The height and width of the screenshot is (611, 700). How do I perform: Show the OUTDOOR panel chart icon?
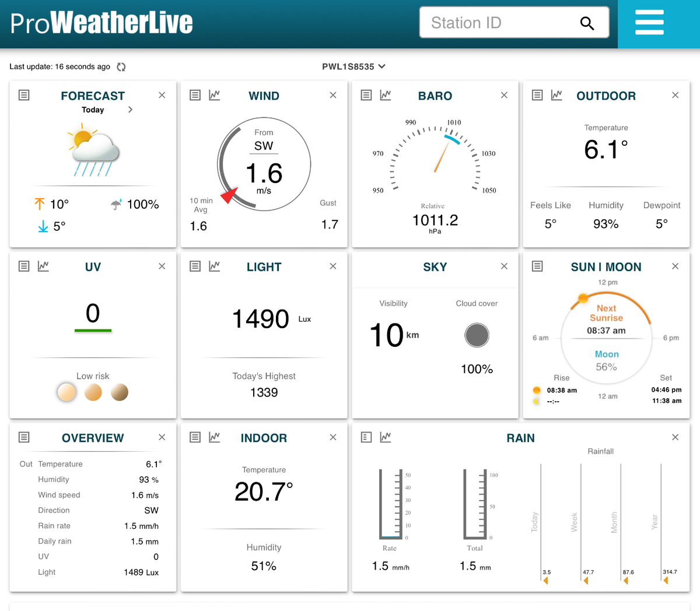click(x=556, y=95)
